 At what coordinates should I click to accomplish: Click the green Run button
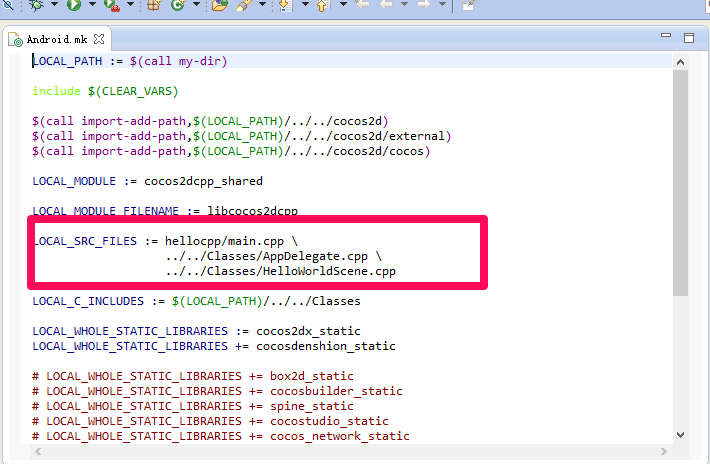[74, 5]
